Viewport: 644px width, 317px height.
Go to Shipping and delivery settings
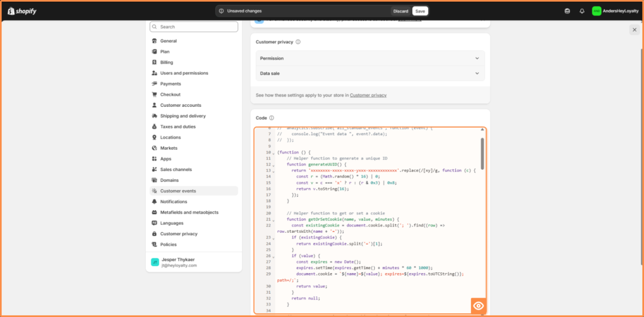pyautogui.click(x=182, y=116)
